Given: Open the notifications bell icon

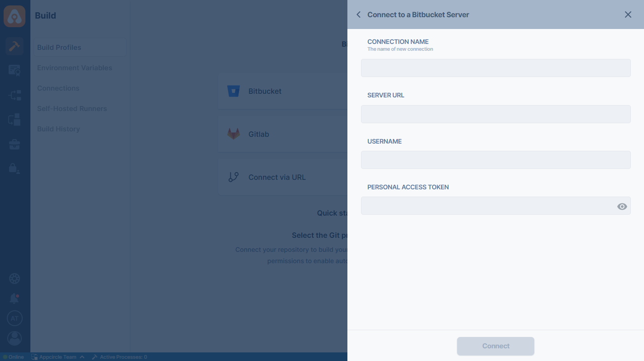Looking at the screenshot, I should 15,298.
